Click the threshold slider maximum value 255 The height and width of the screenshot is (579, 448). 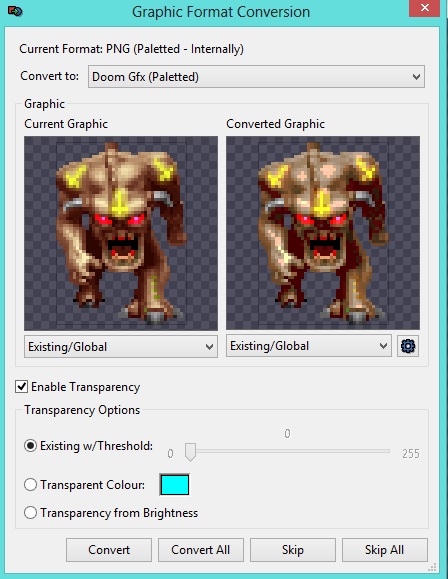[411, 453]
